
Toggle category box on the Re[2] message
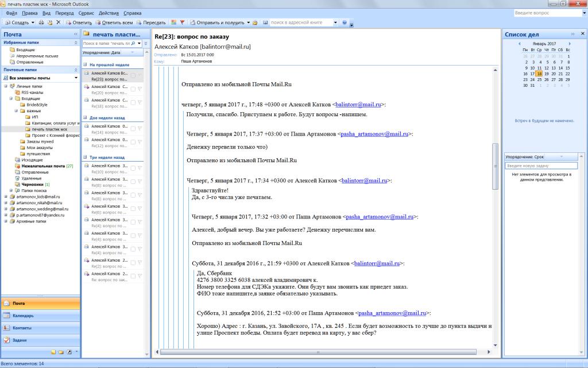133,263
